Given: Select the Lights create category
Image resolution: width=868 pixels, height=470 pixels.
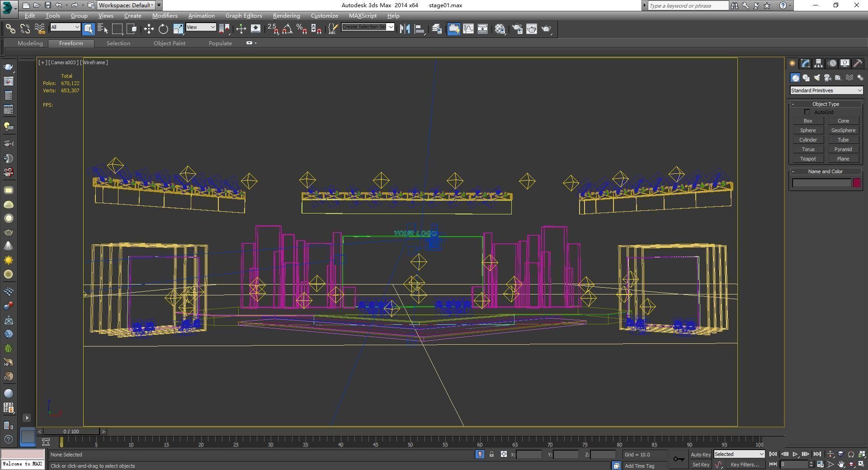Looking at the screenshot, I should click(817, 78).
